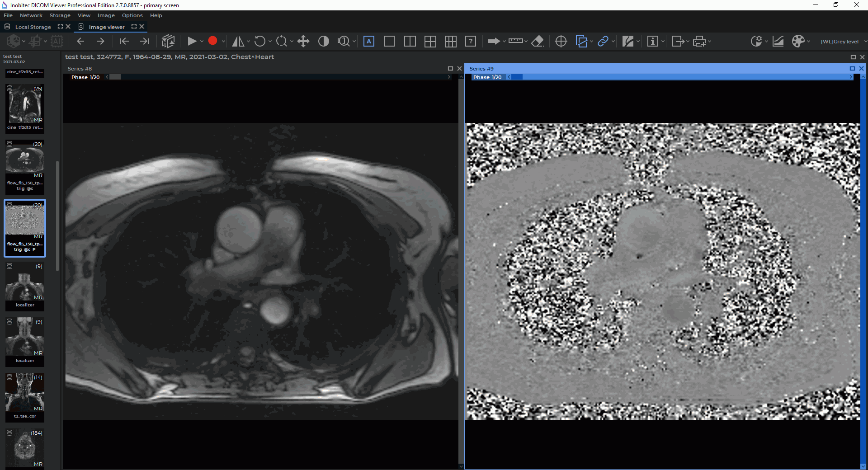Switch to three-by-two grid layout

pyautogui.click(x=451, y=41)
